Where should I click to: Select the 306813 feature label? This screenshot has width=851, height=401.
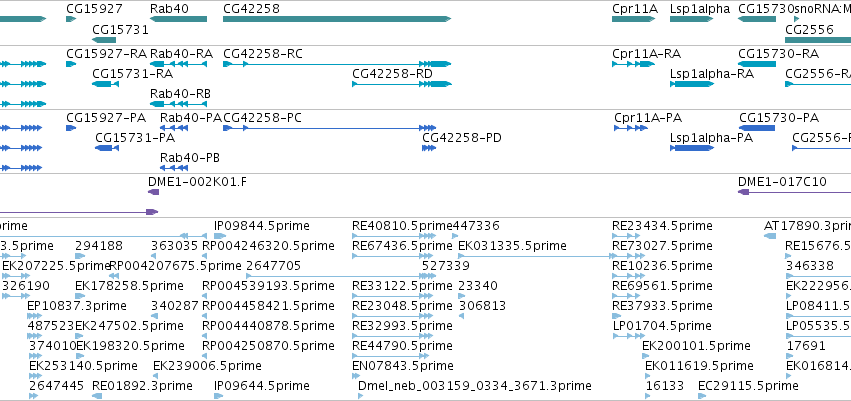[482, 306]
